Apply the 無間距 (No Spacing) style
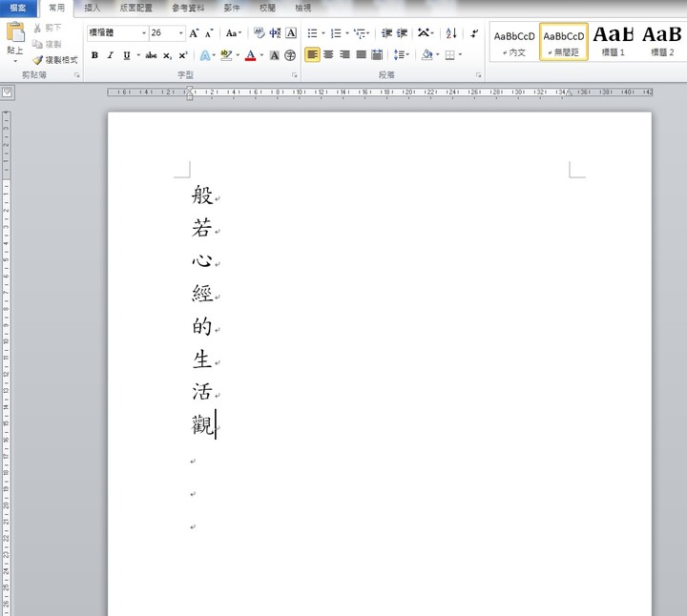This screenshot has width=687, height=616. pos(564,43)
